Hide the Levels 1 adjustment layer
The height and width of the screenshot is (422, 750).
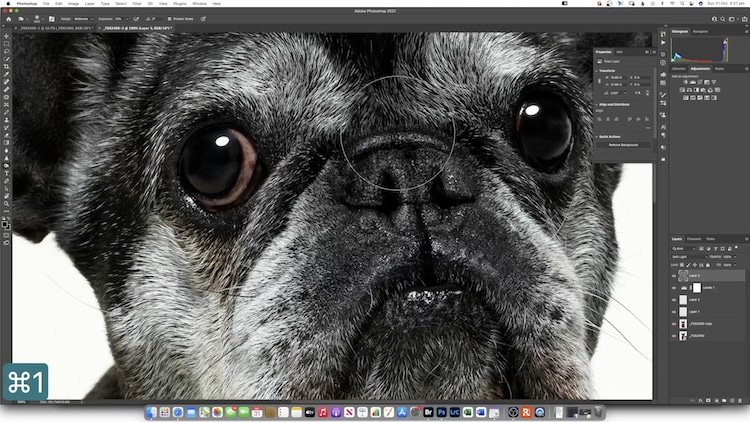(674, 287)
